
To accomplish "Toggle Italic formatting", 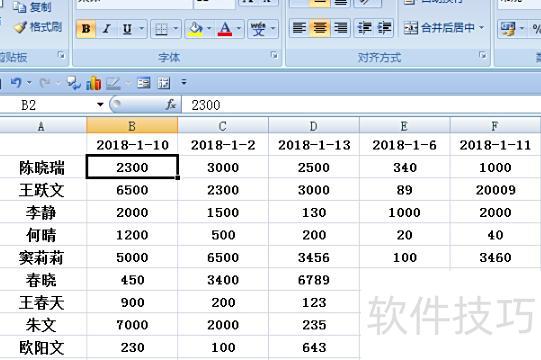I will pyautogui.click(x=107, y=29).
